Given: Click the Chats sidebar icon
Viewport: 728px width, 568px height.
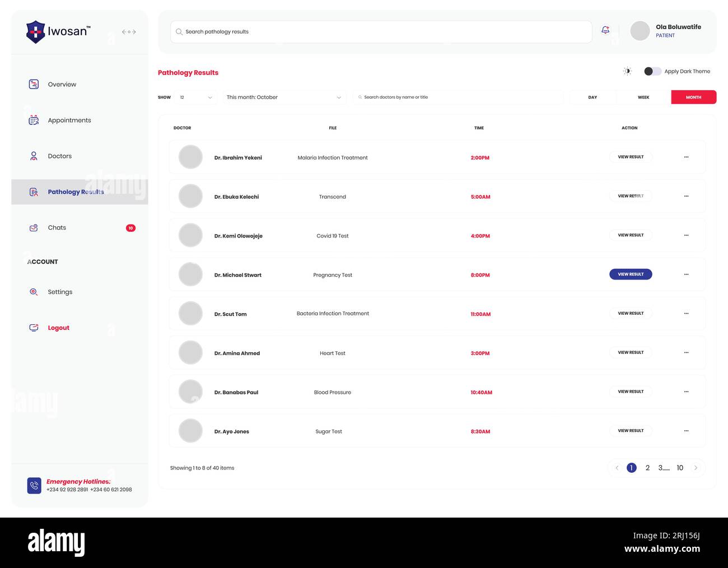Looking at the screenshot, I should tap(34, 227).
